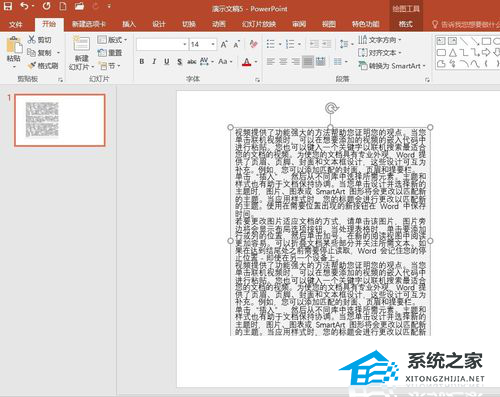Viewport: 500px width, 397px height.
Task: Click the Increase List Level icon
Action: tap(326, 44)
